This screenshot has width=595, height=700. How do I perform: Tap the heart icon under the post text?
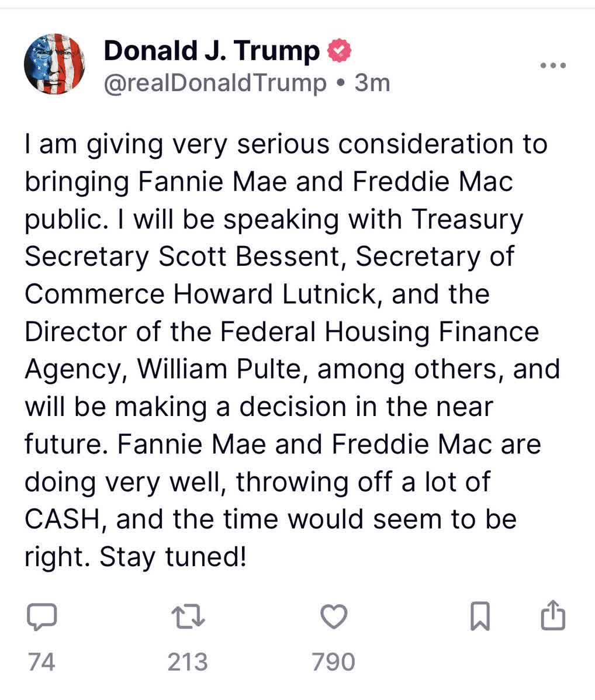tap(333, 616)
